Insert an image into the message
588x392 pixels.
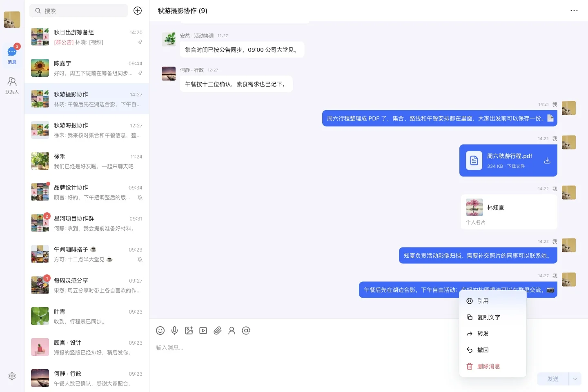coord(189,330)
